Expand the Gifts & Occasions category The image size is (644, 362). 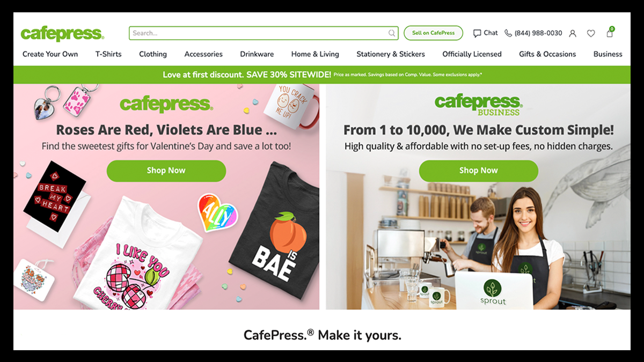(547, 54)
